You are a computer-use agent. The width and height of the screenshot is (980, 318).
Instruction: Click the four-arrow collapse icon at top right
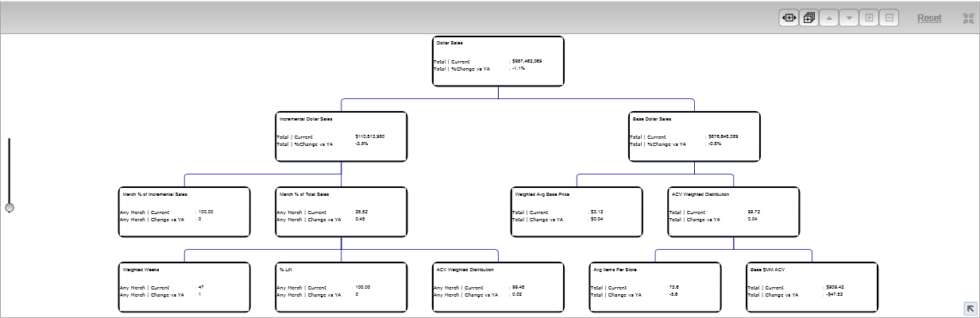tap(968, 18)
